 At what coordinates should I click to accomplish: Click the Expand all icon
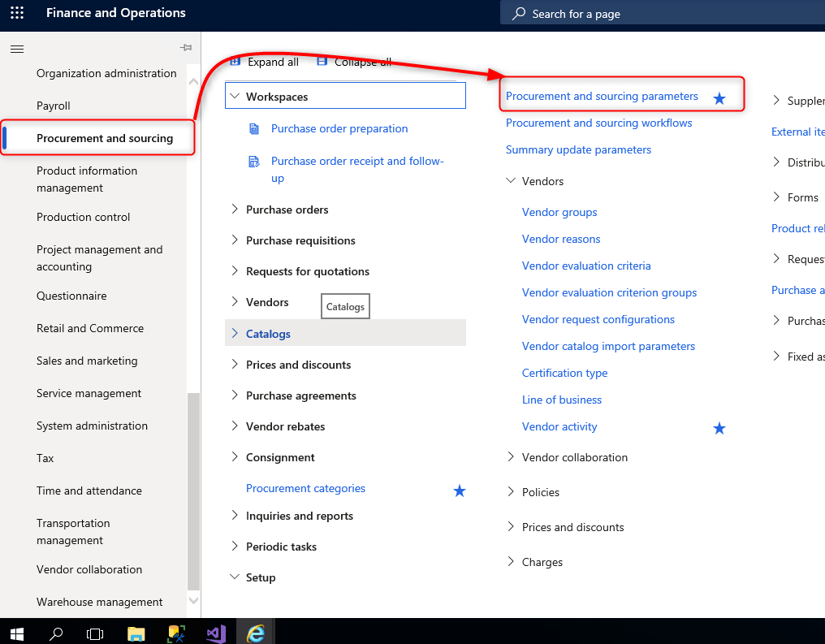tap(236, 62)
